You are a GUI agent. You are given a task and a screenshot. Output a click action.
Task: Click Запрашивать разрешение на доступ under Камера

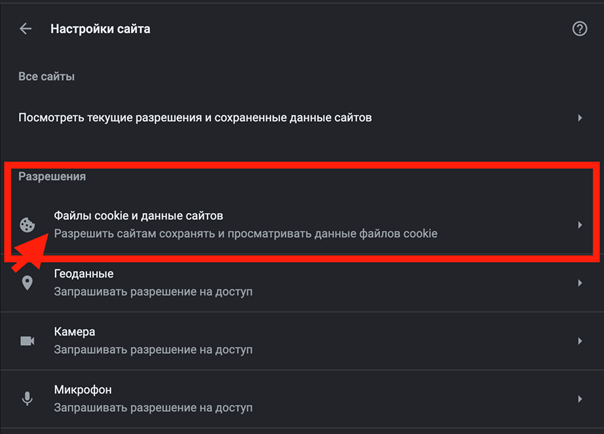(153, 350)
